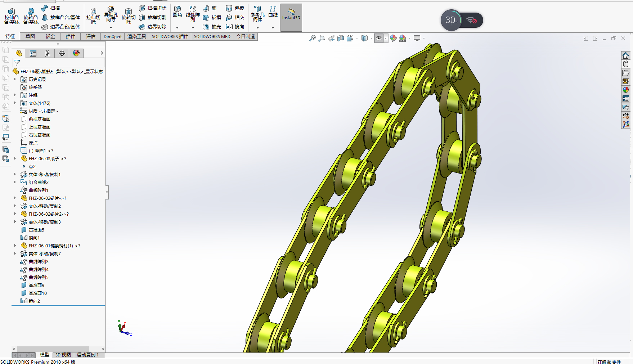The width and height of the screenshot is (633, 364).
Task: Click Zoom to Area icon in view toolbar
Action: click(x=322, y=38)
